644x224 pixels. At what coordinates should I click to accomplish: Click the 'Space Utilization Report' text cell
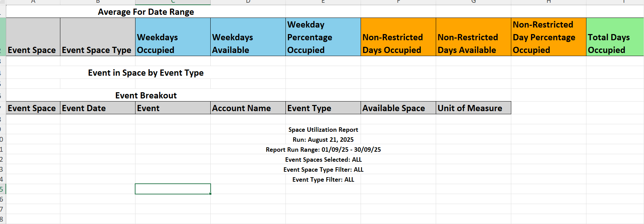click(323, 129)
